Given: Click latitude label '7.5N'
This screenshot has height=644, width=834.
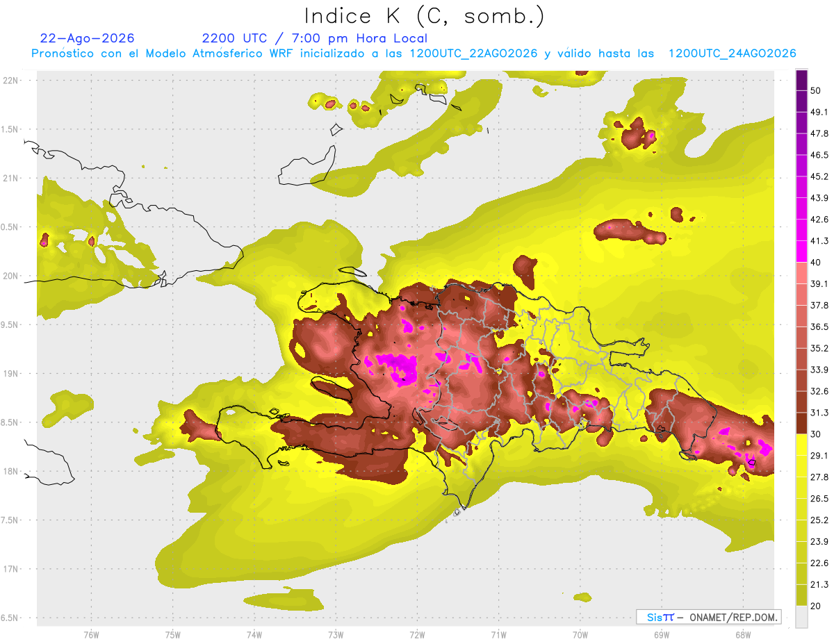Looking at the screenshot, I should pos(10,520).
